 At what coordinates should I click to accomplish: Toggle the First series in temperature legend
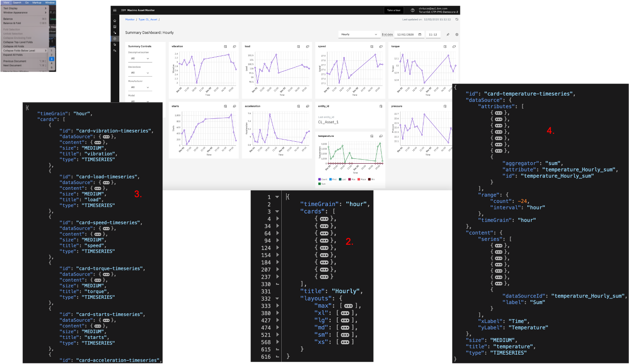coord(334,179)
